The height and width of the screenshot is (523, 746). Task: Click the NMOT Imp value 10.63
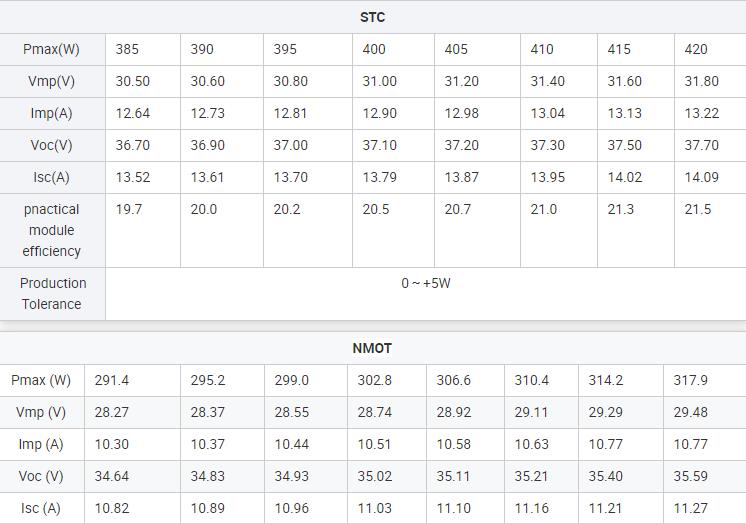point(531,444)
